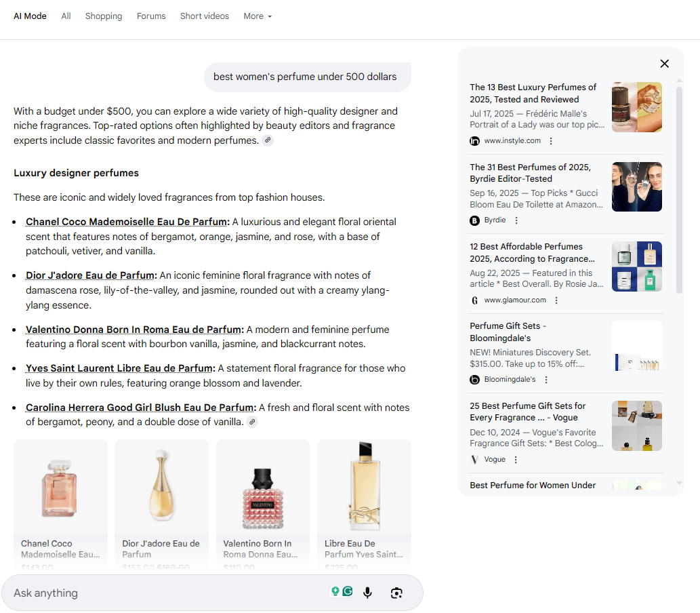
Task: Open three-dot menu next to Byrdie source
Action: (516, 220)
